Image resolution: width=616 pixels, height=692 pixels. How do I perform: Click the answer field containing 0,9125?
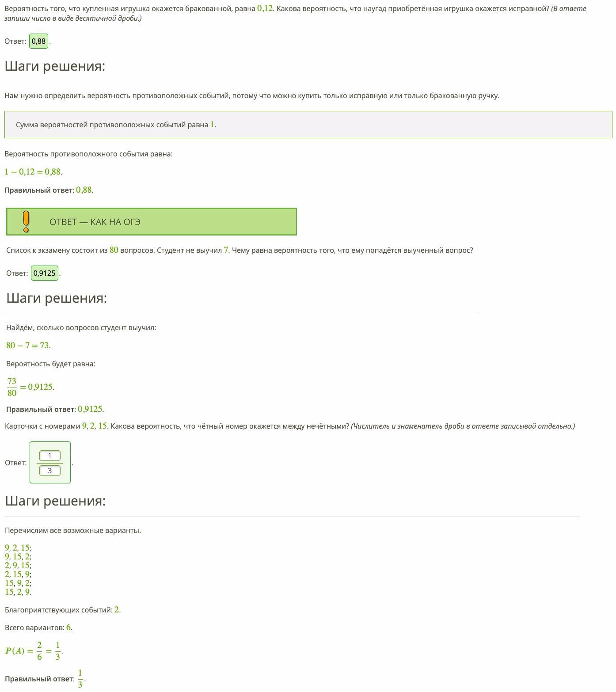[45, 273]
